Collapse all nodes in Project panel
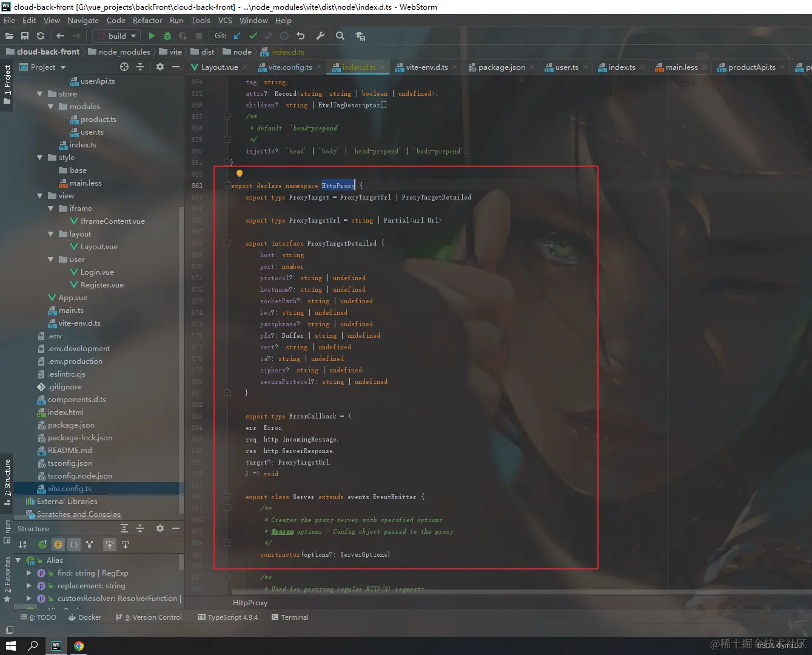Image resolution: width=812 pixels, height=655 pixels. [140, 67]
